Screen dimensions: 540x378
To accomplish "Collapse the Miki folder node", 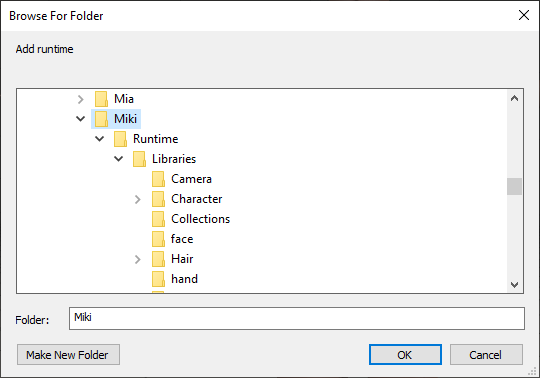I will [x=81, y=119].
